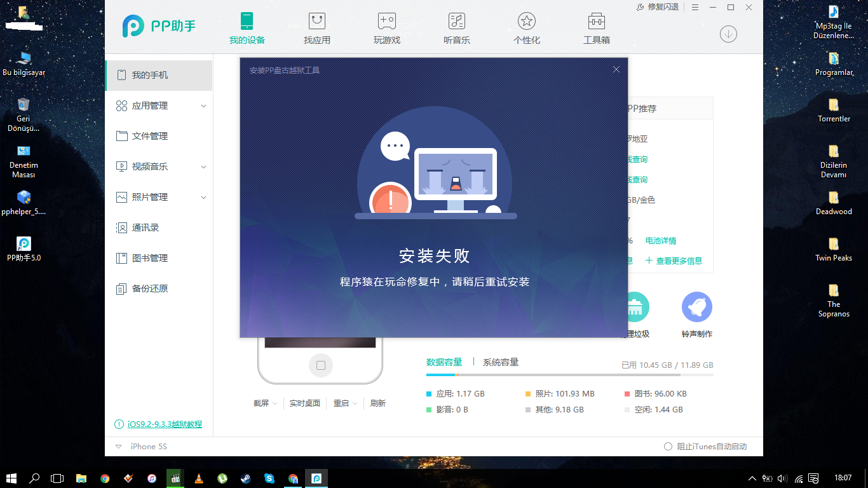Click the 图书 red legend swatch

pos(627,394)
